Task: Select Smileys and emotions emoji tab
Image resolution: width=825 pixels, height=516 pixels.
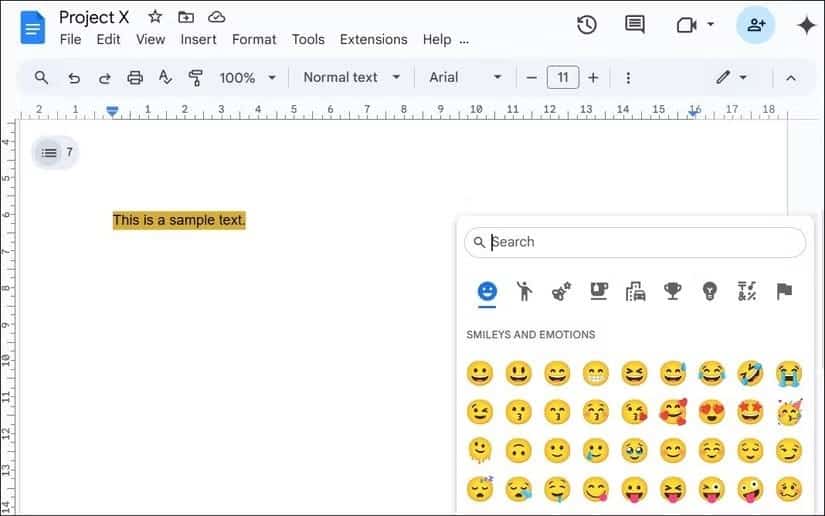Action: pyautogui.click(x=487, y=291)
